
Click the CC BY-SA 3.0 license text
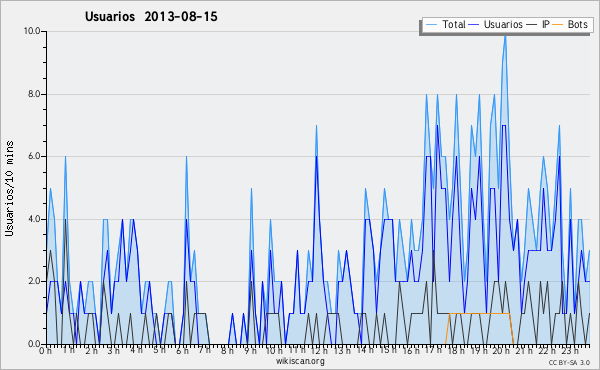click(569, 363)
